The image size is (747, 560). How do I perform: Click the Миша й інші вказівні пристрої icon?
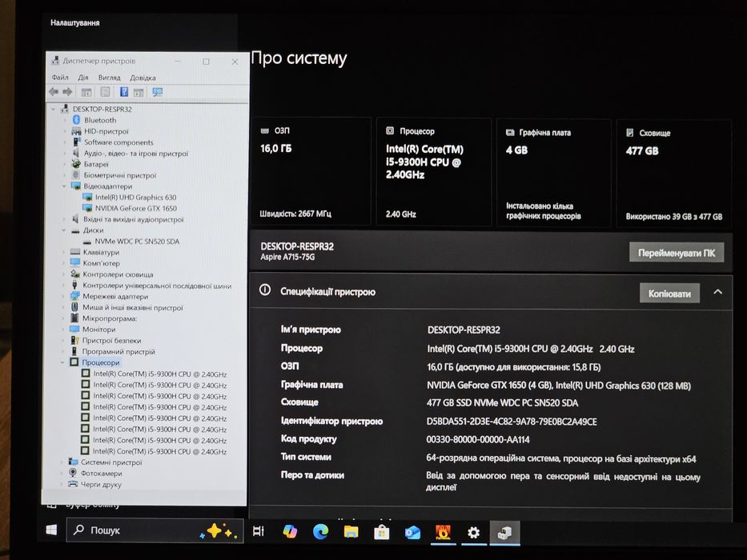click(x=74, y=307)
